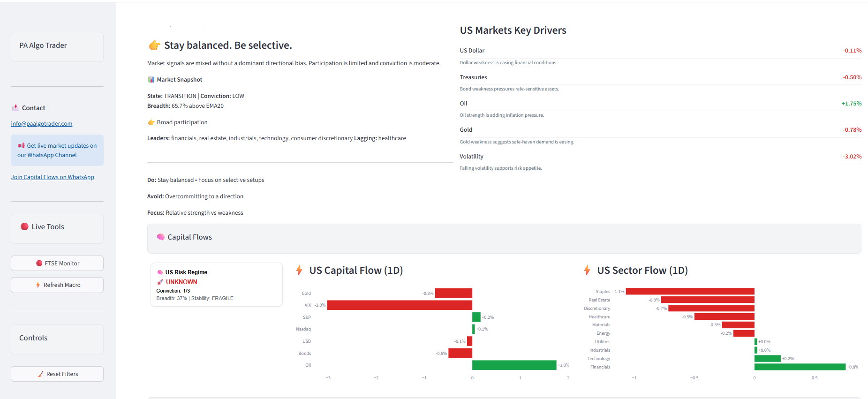
Task: Click the lightning icon beside Refresh Macro
Action: click(38, 285)
